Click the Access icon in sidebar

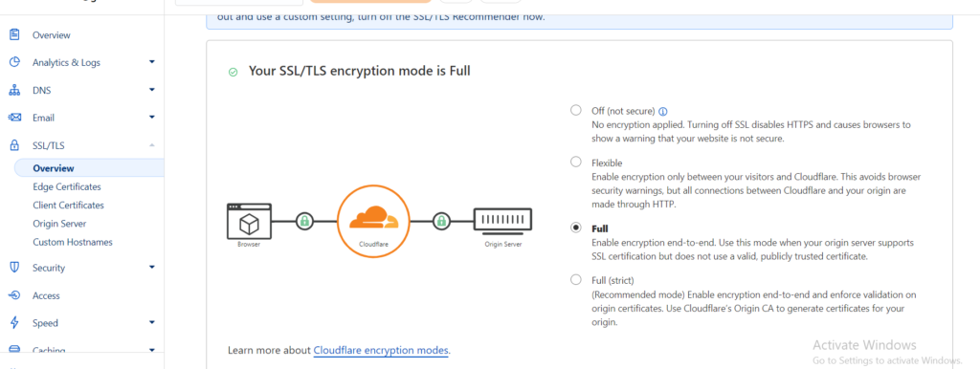[x=14, y=295]
